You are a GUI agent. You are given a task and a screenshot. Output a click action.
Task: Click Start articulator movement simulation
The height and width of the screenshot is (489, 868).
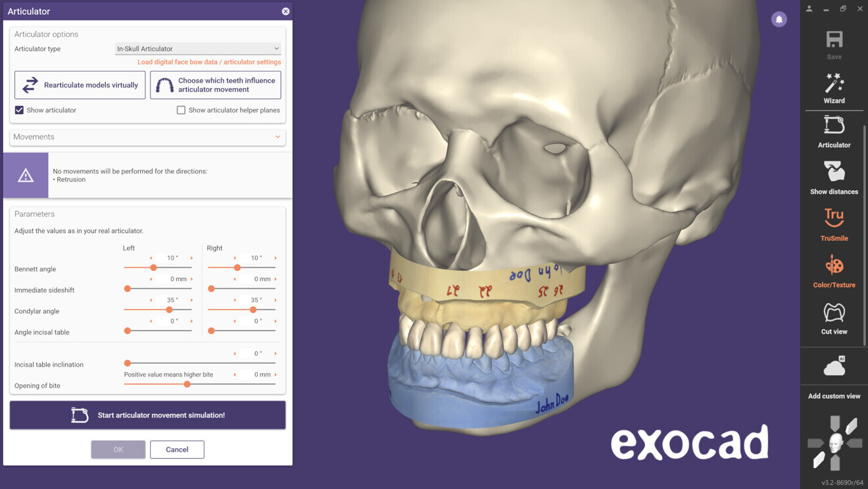tap(147, 415)
